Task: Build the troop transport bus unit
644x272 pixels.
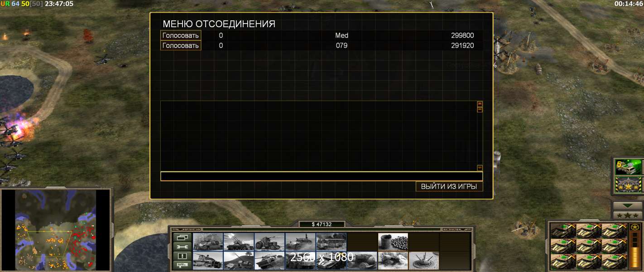Action: point(331,242)
